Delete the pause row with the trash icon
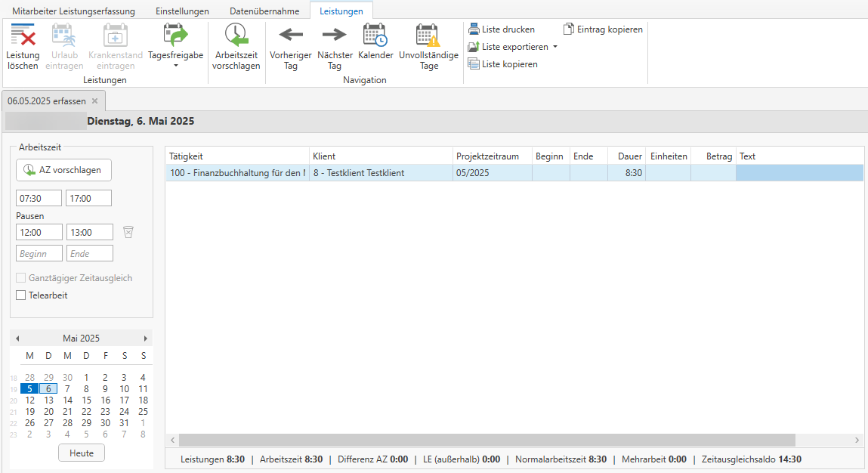 128,232
